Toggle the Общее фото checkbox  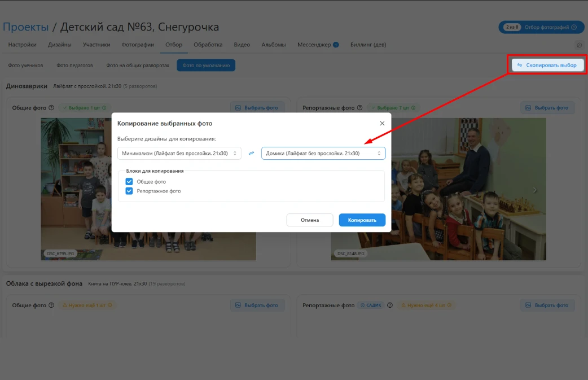tap(129, 182)
